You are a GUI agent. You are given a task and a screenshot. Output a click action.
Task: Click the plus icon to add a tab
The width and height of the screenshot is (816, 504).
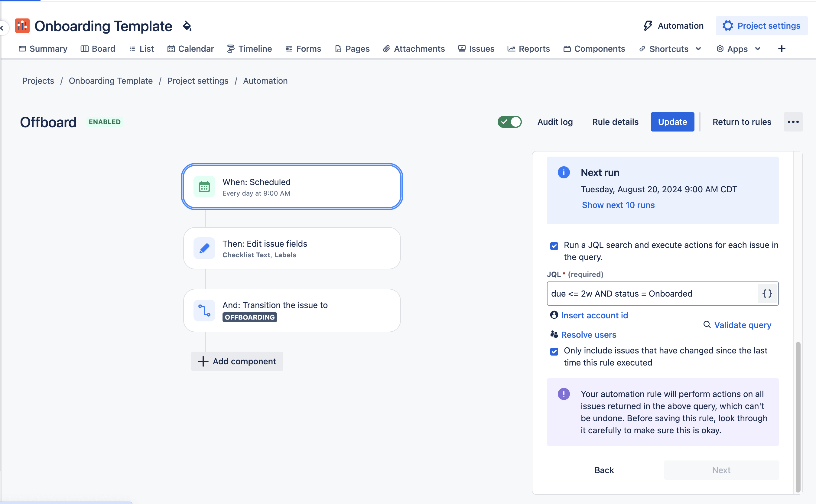pos(782,49)
